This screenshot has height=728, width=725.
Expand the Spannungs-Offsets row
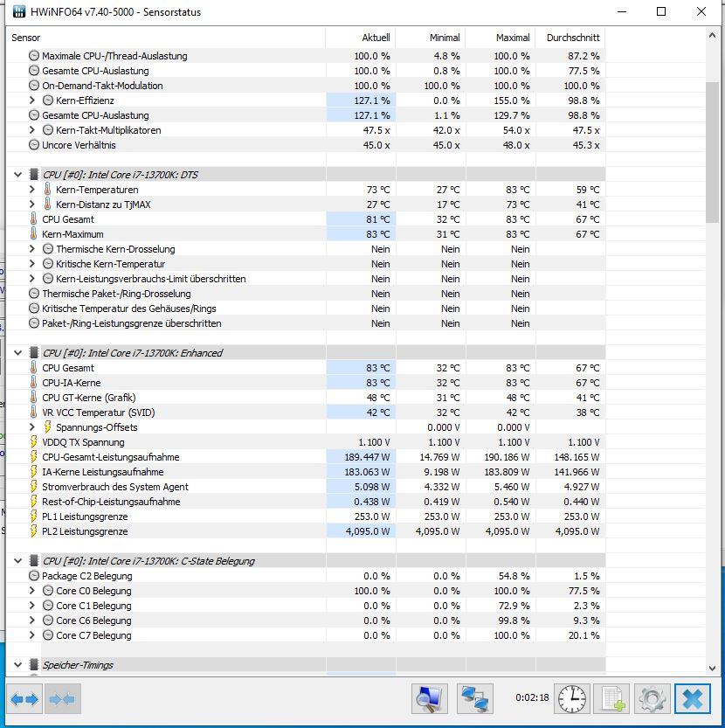pos(31,427)
